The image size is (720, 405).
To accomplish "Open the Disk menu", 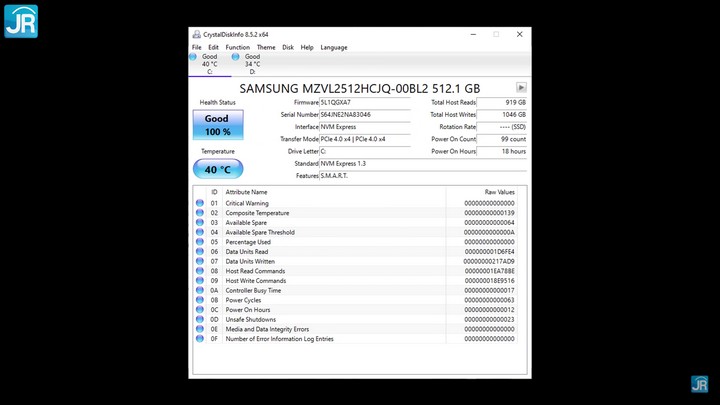I will 288,47.
